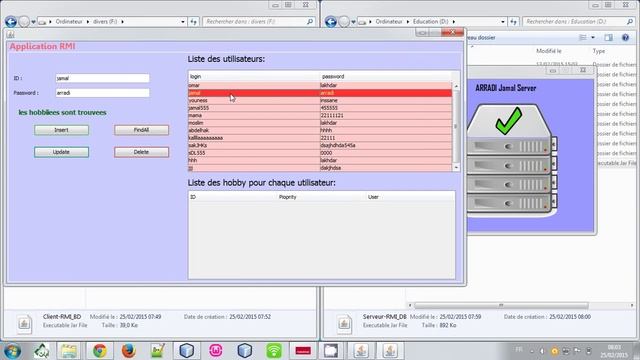Toggle preview pane icon in Education window
Viewport: 640px width, 360px height.
[609, 38]
